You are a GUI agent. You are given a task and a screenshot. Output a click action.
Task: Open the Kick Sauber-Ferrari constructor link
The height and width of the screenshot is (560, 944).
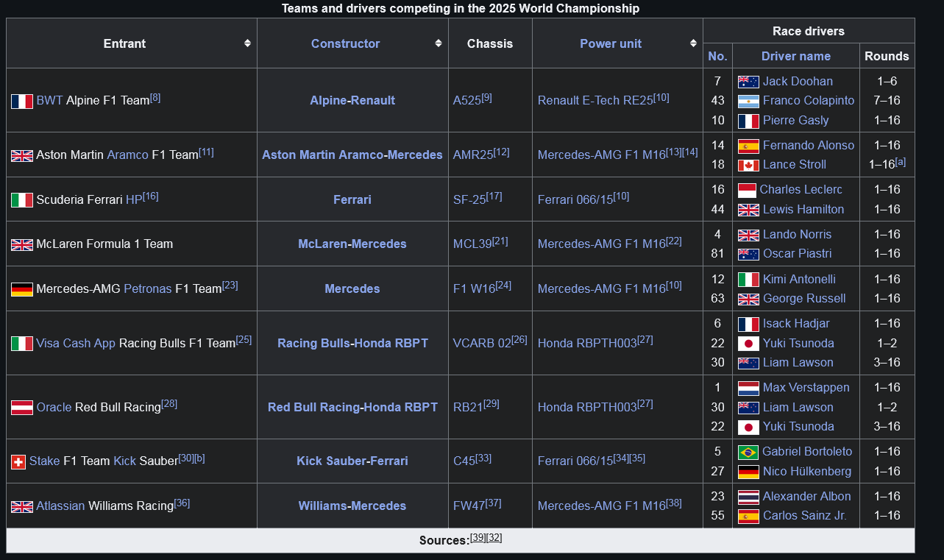coord(352,461)
